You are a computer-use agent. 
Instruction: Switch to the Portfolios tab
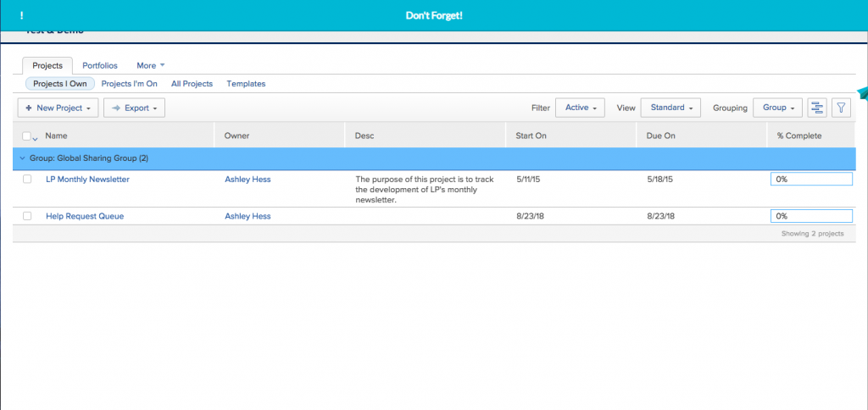point(100,65)
